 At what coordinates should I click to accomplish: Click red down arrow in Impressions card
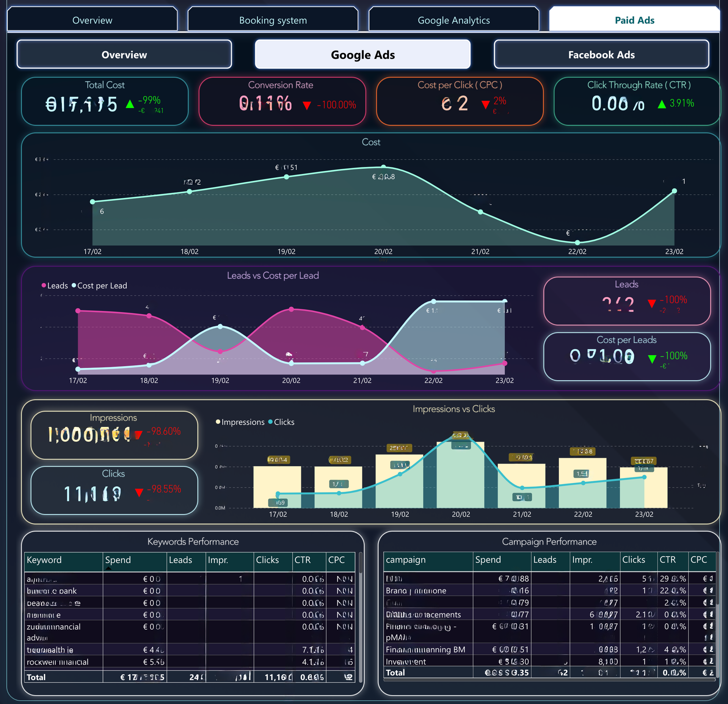click(x=139, y=434)
